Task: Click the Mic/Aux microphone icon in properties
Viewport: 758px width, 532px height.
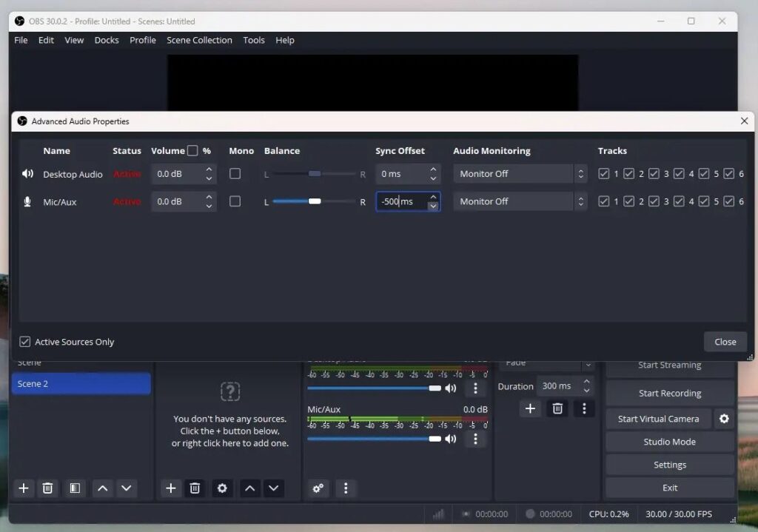Action: point(27,201)
